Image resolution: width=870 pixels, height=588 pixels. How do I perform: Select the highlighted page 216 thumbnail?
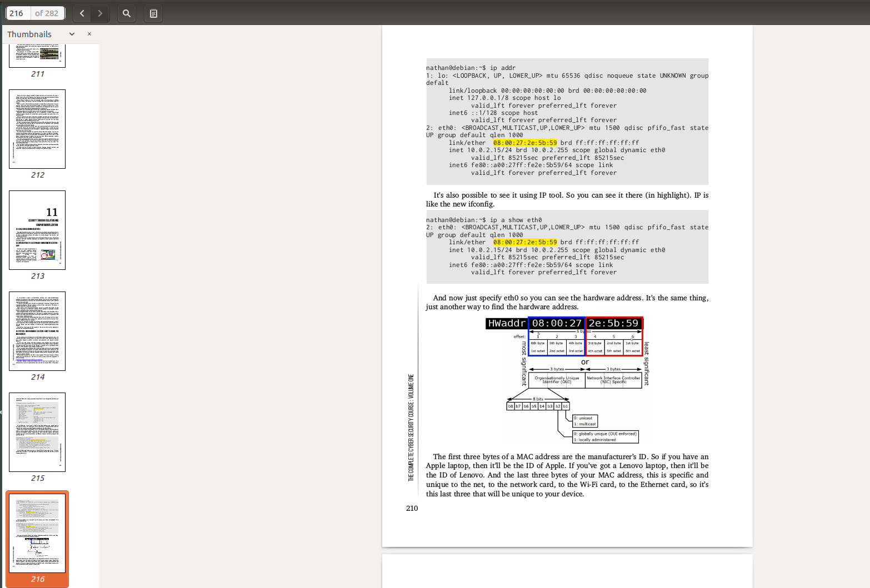[x=37, y=533]
